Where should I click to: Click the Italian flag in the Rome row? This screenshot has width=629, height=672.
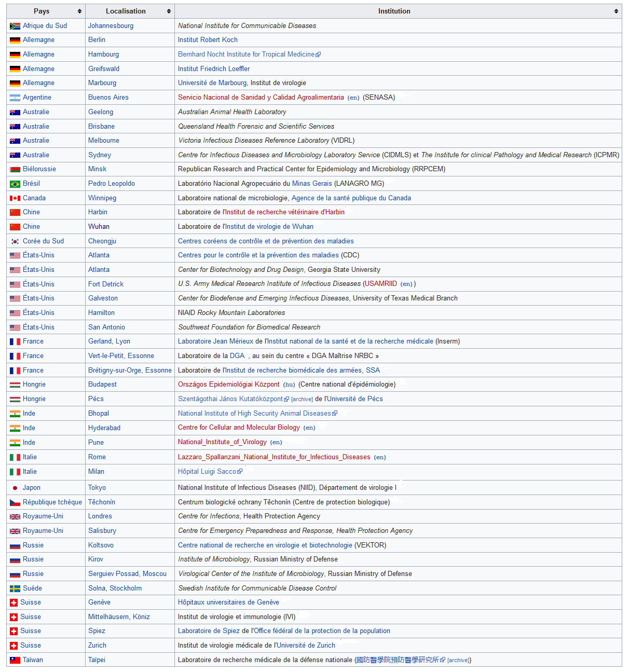point(15,457)
